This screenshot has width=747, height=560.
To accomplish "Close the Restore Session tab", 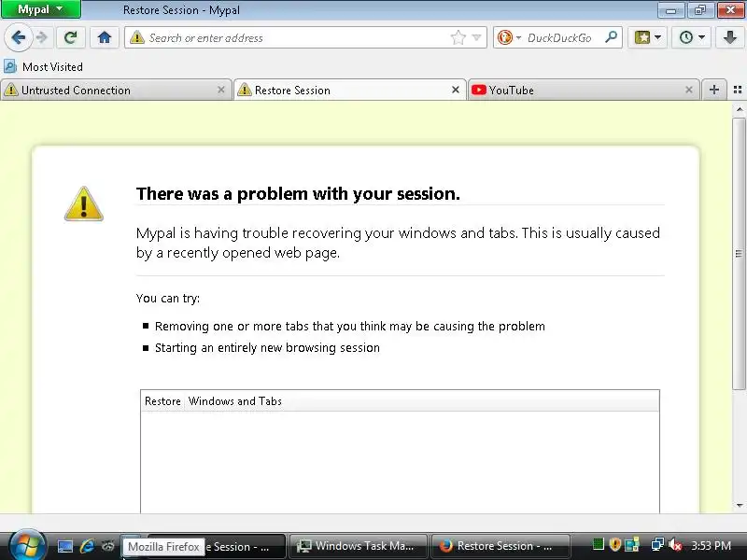I will [x=456, y=90].
